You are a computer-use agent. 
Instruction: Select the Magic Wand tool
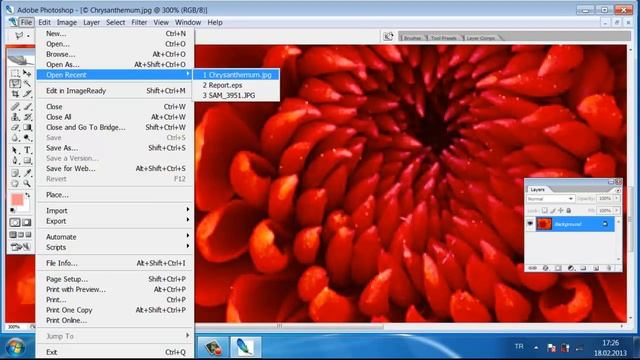(x=27, y=83)
